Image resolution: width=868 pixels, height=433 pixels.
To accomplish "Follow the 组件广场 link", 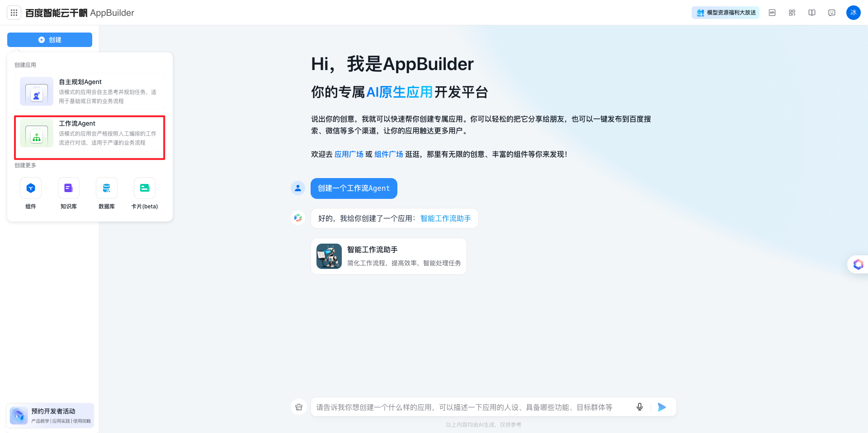I will click(x=389, y=154).
